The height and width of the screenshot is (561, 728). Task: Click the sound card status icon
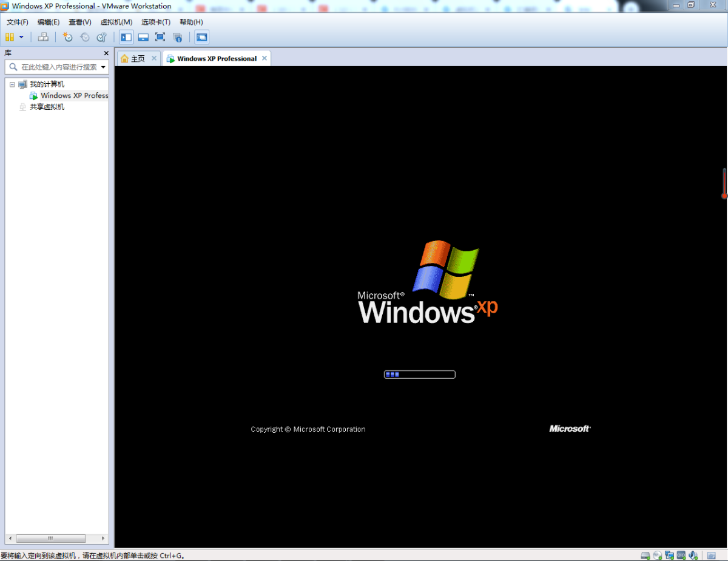(693, 556)
